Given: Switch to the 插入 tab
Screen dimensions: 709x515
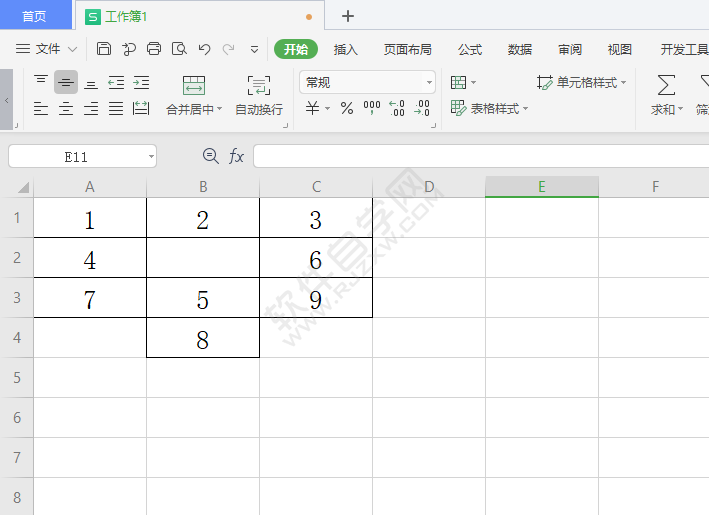Looking at the screenshot, I should (x=345, y=49).
